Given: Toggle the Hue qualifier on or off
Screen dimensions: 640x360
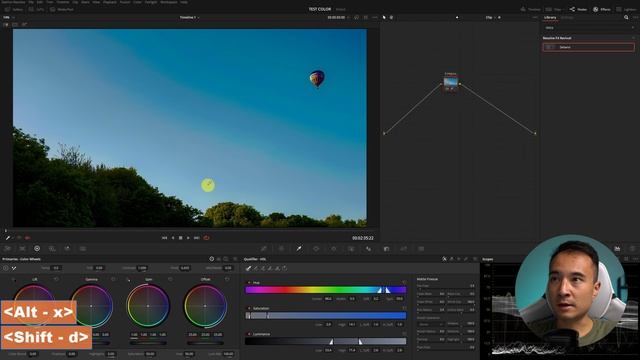Looking at the screenshot, I should click(249, 282).
